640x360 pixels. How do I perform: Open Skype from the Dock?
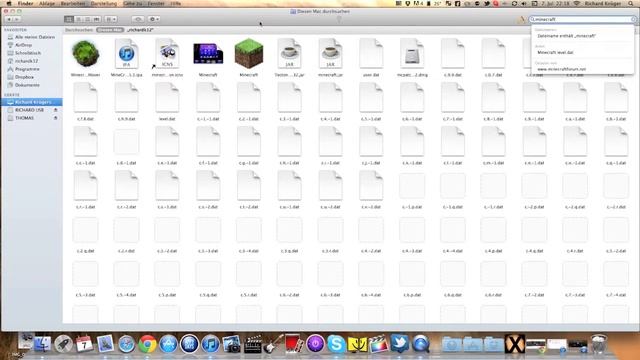pyautogui.click(x=336, y=344)
